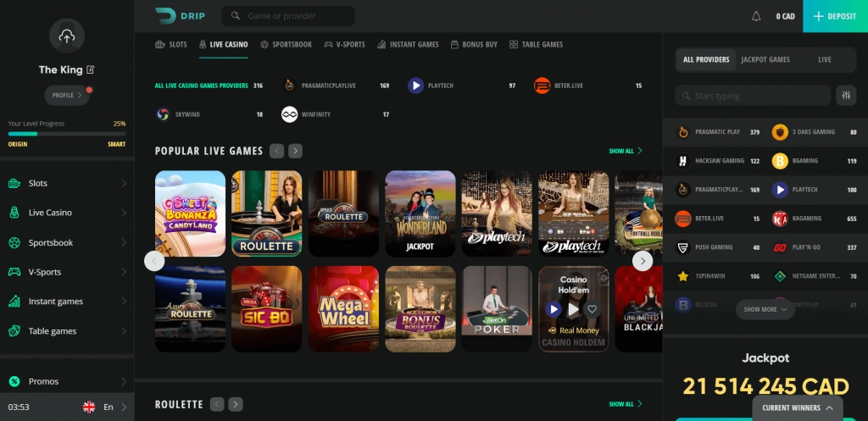868x421 pixels.
Task: Expand Instant games sidebar chevron
Action: coord(124,302)
